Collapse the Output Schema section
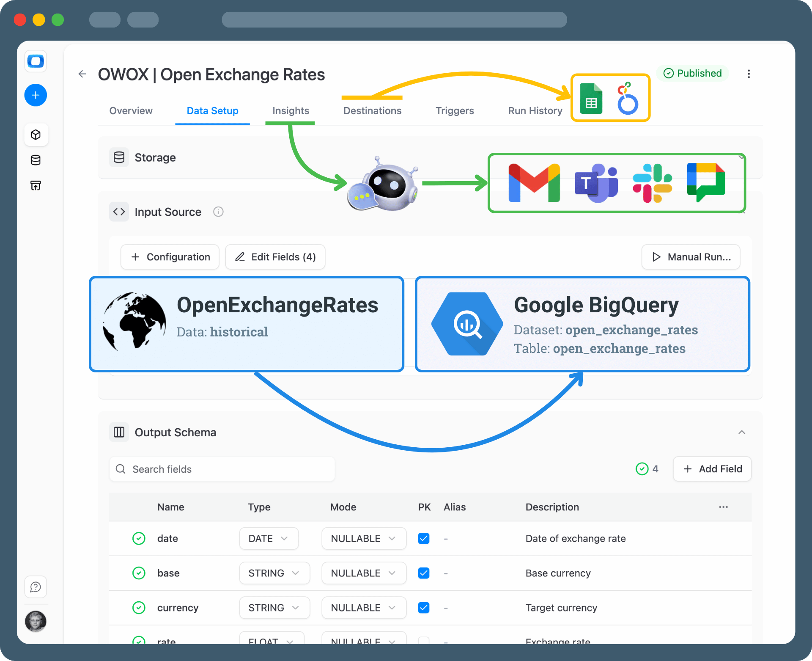Image resolution: width=812 pixels, height=661 pixels. pyautogui.click(x=741, y=432)
